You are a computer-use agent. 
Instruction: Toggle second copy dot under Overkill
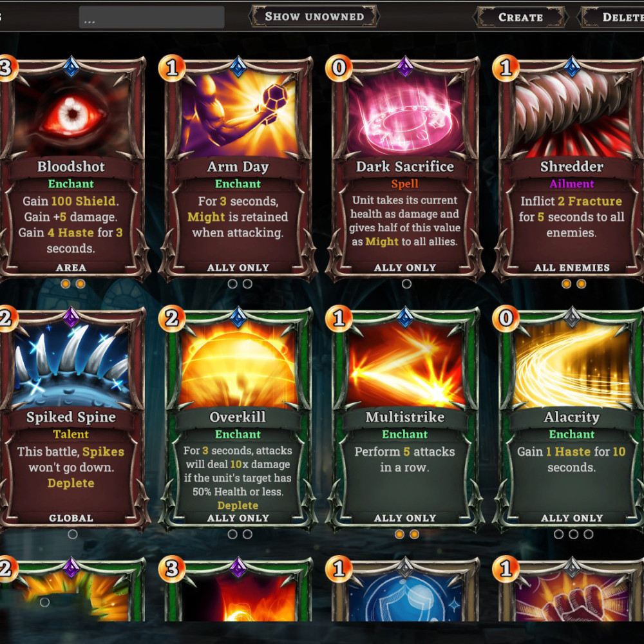247,534
